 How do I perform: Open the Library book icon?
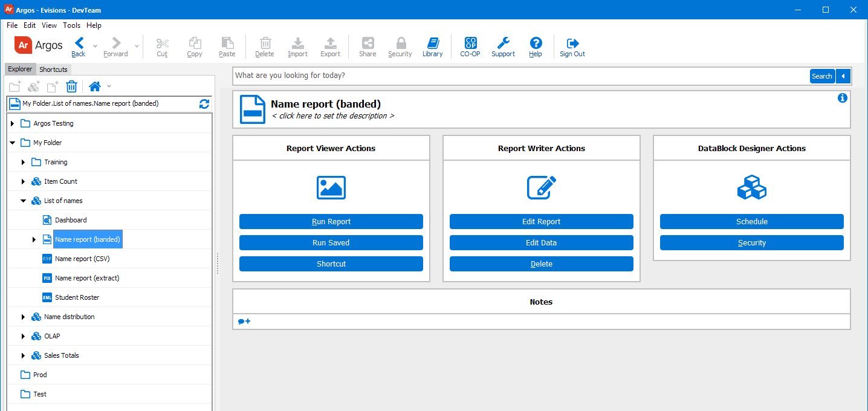click(x=433, y=43)
